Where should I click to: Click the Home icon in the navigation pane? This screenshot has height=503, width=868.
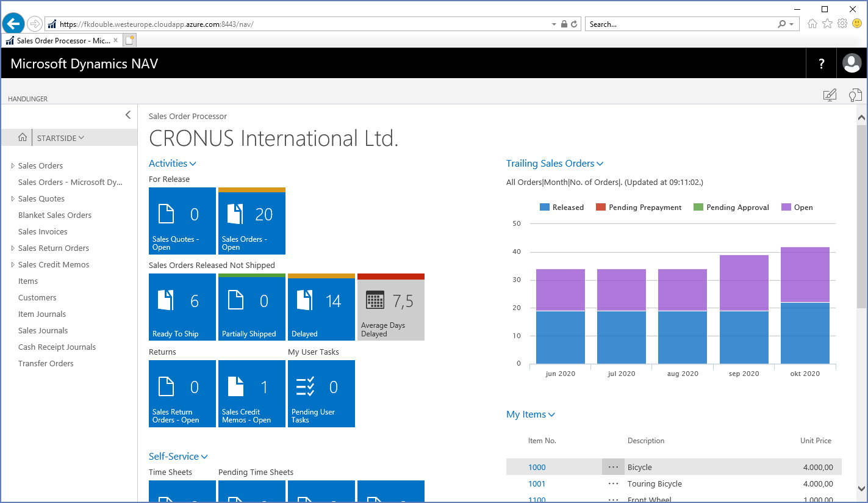22,137
